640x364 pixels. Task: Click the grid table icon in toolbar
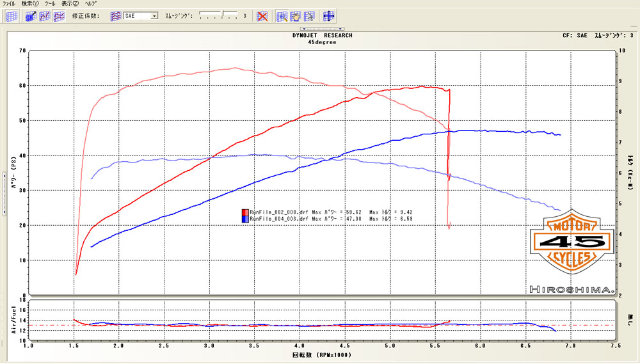click(12, 16)
